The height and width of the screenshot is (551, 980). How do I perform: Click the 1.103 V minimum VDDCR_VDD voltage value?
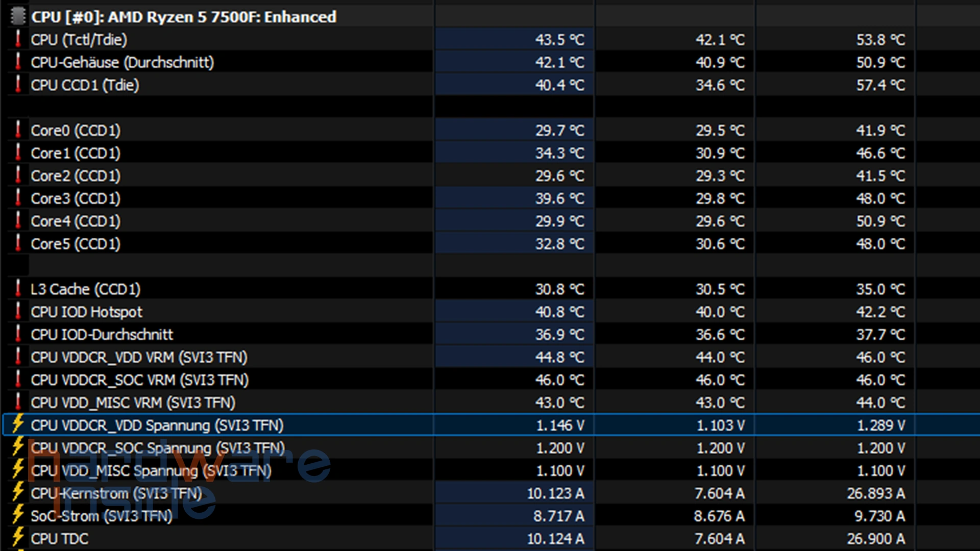(x=720, y=425)
